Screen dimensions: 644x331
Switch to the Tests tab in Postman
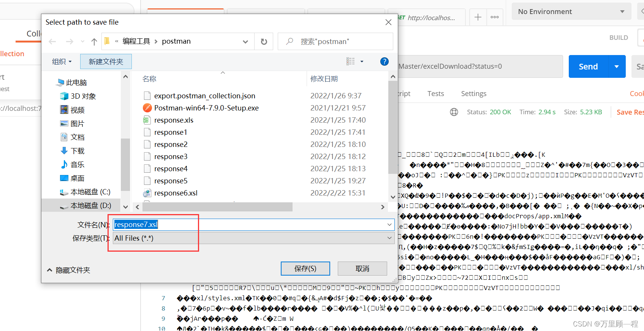pos(435,94)
